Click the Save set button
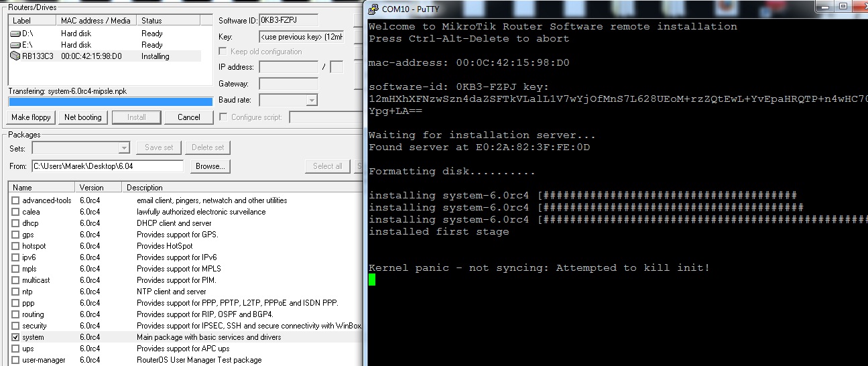The image size is (868, 366). tap(159, 147)
